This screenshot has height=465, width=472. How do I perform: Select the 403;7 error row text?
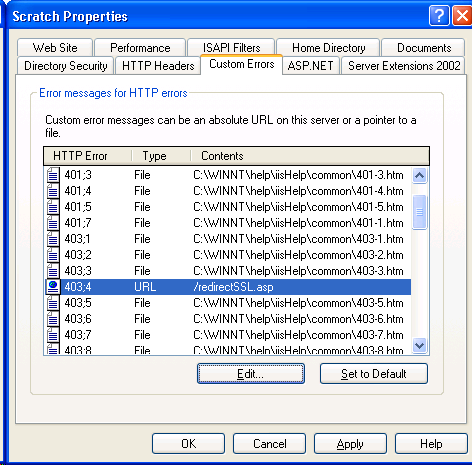(78, 335)
